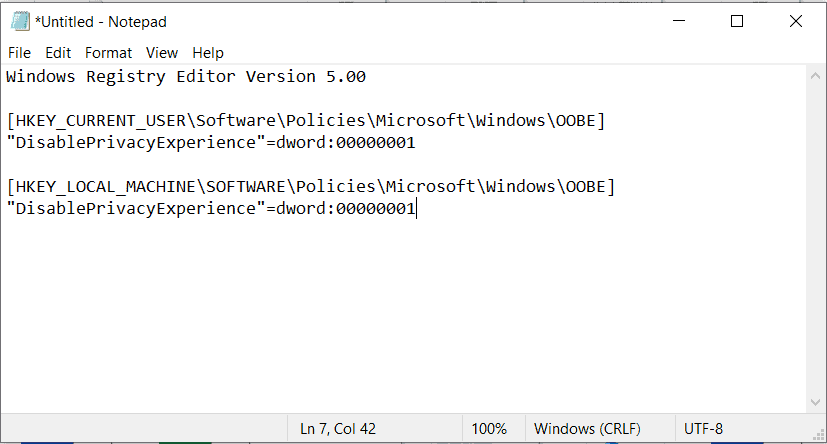Click the 100% zoom level in status bar
The image size is (827, 444).
[489, 429]
